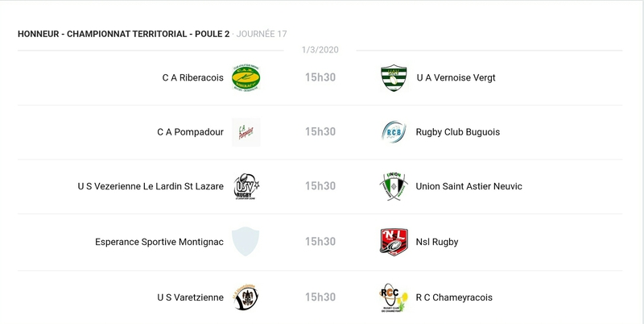Open the C A Riberacois team link
The width and height of the screenshot is (644, 324).
[x=192, y=77]
